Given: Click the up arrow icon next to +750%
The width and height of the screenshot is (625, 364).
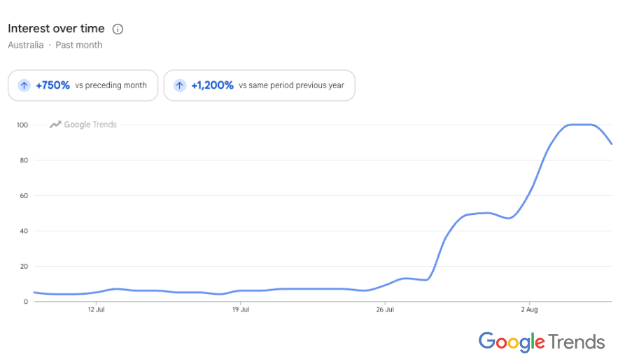Looking at the screenshot, I should tap(24, 85).
